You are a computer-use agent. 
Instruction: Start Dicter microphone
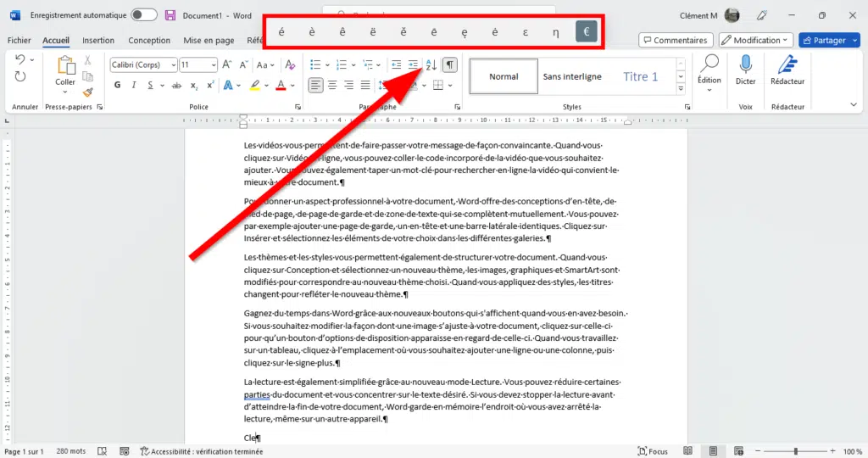(746, 64)
